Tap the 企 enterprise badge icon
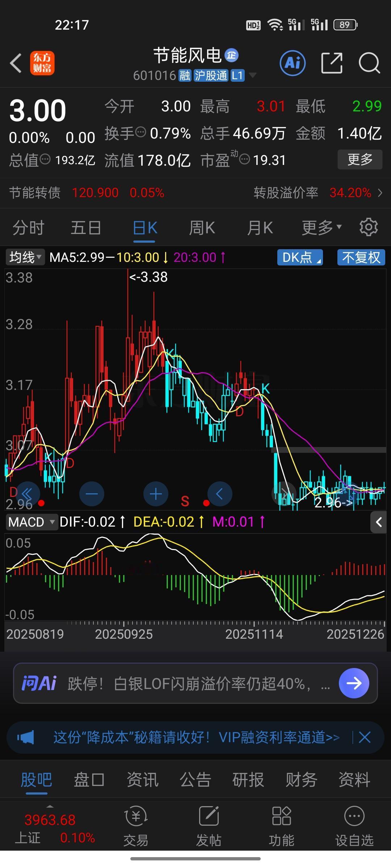391x868 pixels. click(232, 55)
